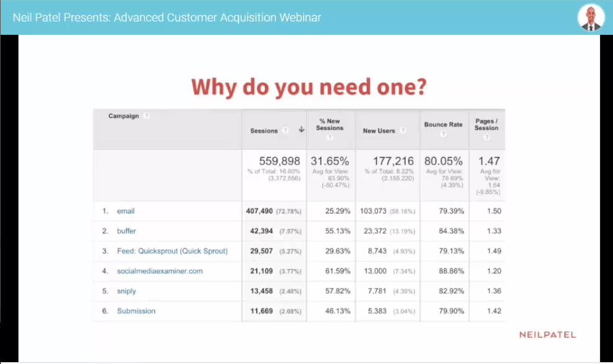Click the Sessions sort descending arrow
Viewport: 613px width, 364px height.
tap(301, 129)
